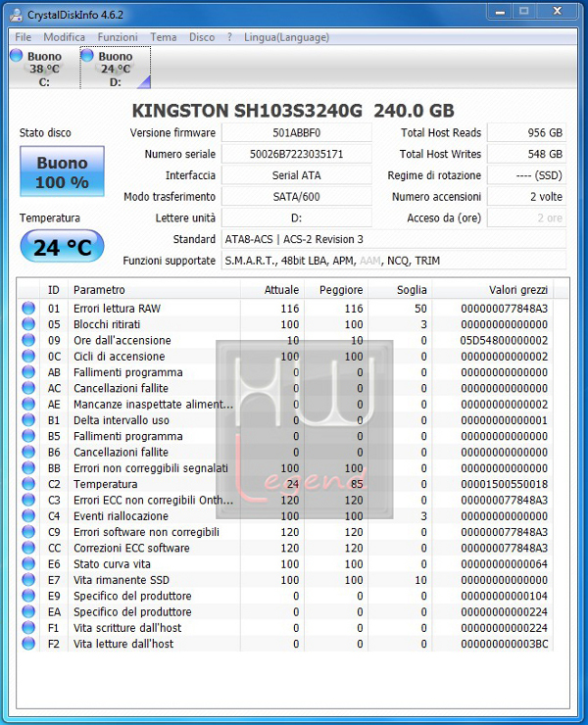This screenshot has height=725, width=588.
Task: Click the status orb for Errori software non corregibili
Action: (28, 532)
